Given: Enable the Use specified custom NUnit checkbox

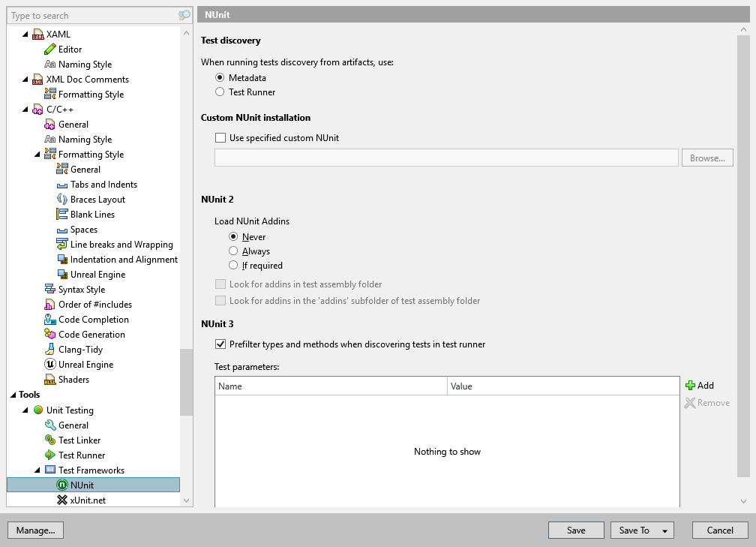Looking at the screenshot, I should point(221,137).
